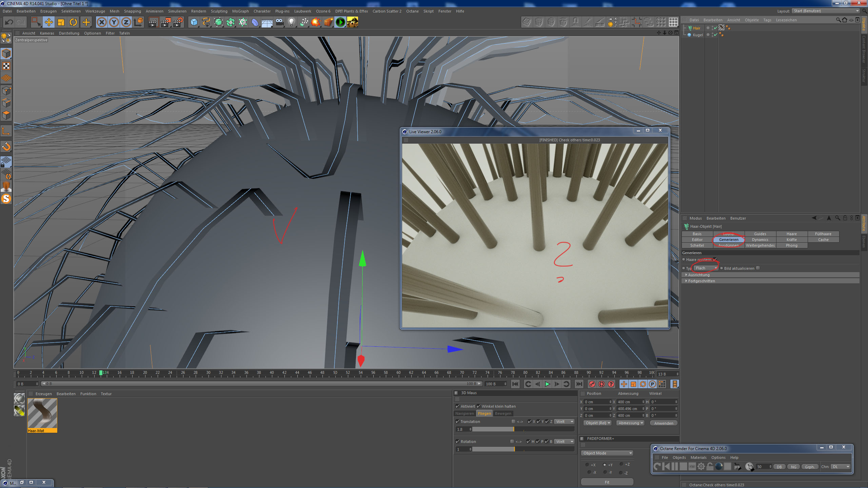
Task: Select the Fliegen tab
Action: 484,413
